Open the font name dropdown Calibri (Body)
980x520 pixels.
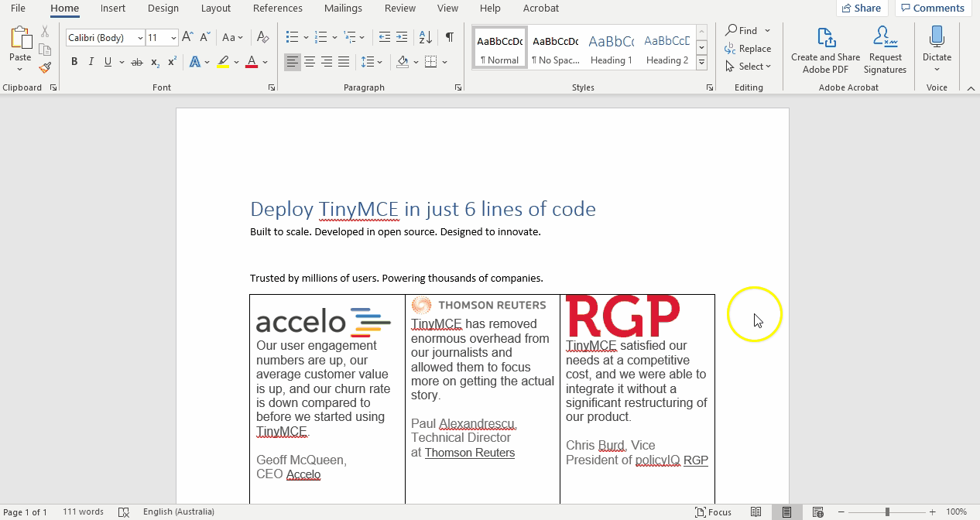pyautogui.click(x=140, y=38)
